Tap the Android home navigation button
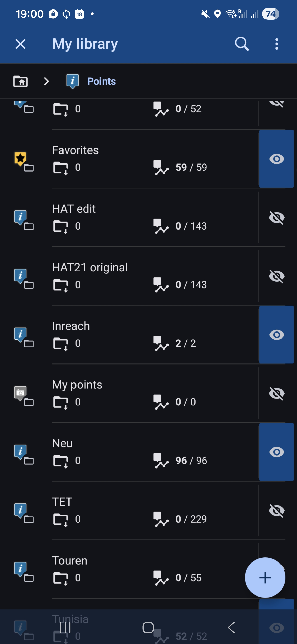This screenshot has height=644, width=297. point(148,627)
